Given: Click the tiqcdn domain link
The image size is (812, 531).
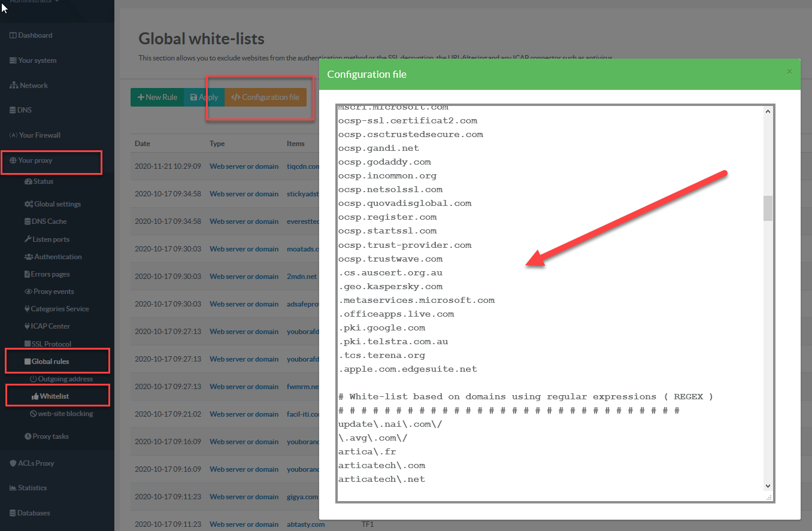Looking at the screenshot, I should 303,166.
